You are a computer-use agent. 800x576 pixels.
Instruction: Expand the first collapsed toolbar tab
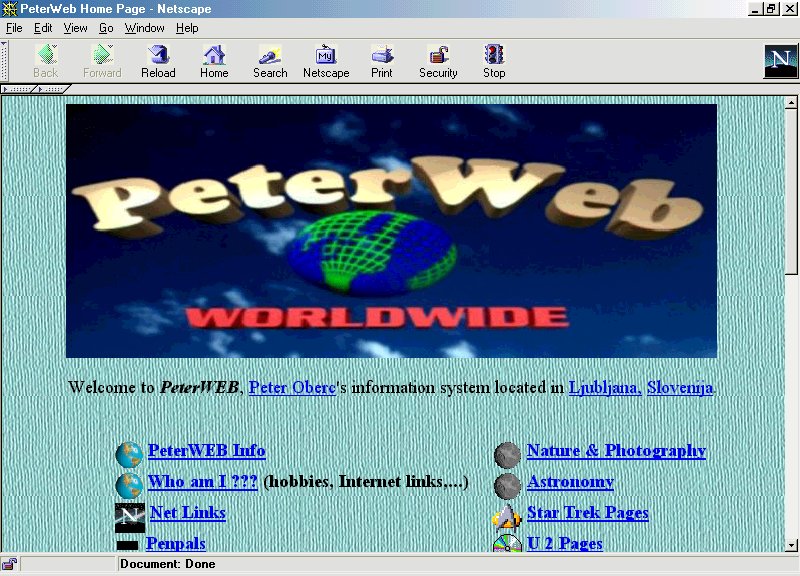click(18, 89)
